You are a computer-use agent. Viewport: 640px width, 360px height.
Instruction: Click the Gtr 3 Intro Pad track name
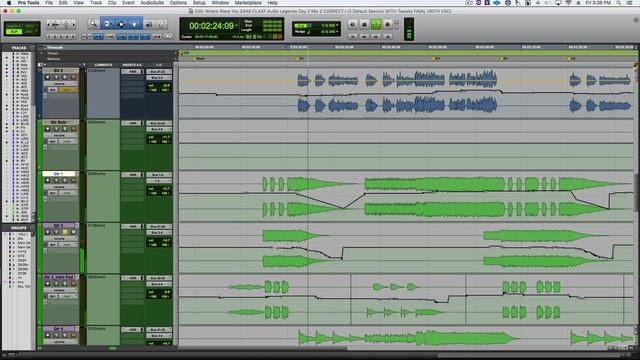coord(59,277)
